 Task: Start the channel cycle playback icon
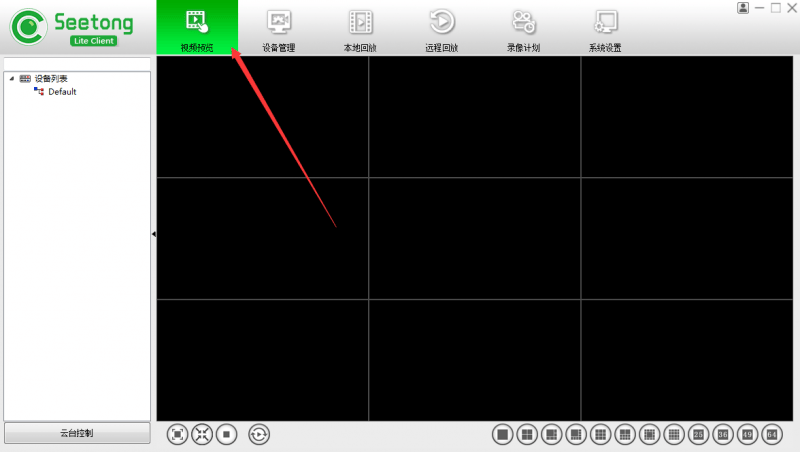click(259, 435)
